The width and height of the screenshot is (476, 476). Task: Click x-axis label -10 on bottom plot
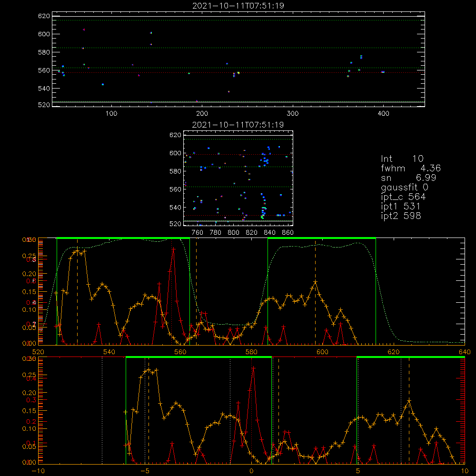[x=38, y=471]
